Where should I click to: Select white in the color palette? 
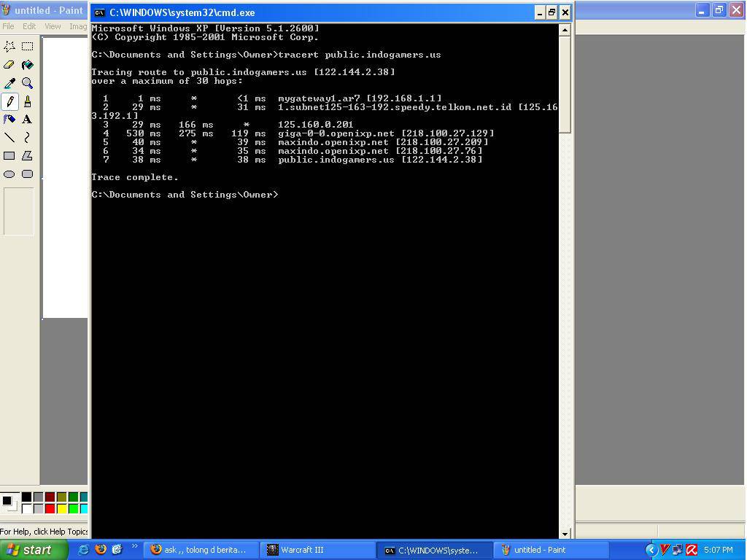coord(27,508)
